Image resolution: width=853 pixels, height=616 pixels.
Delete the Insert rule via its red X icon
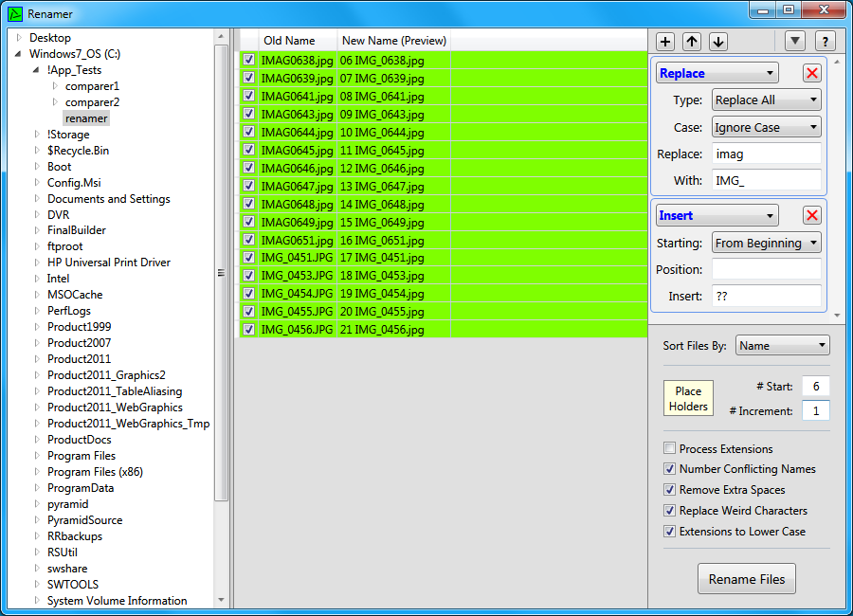coord(812,215)
